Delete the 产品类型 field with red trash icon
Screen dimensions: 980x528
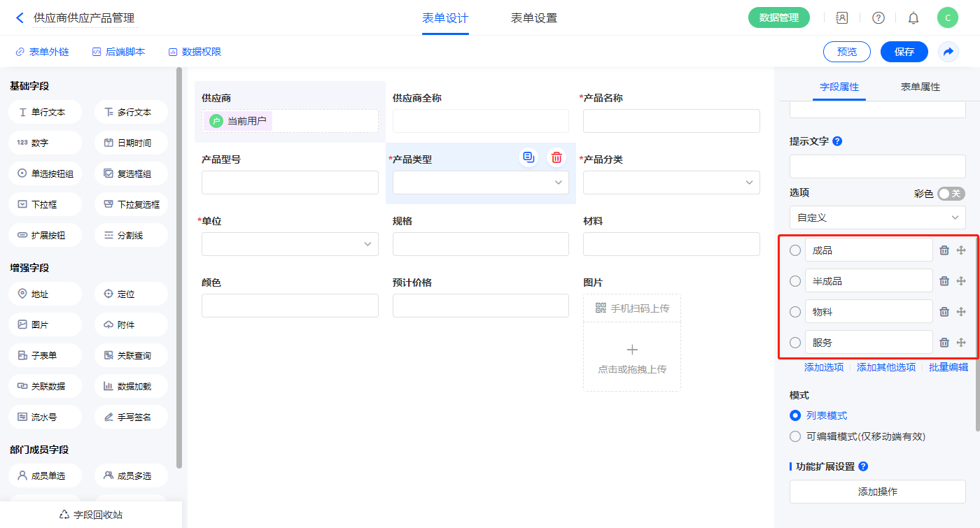pyautogui.click(x=556, y=157)
